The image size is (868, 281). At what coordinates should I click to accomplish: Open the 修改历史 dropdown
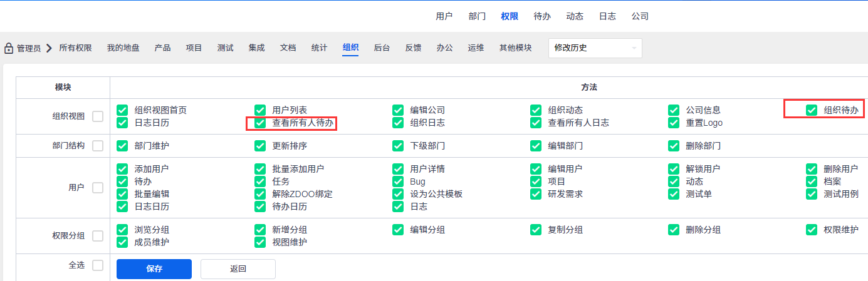595,48
